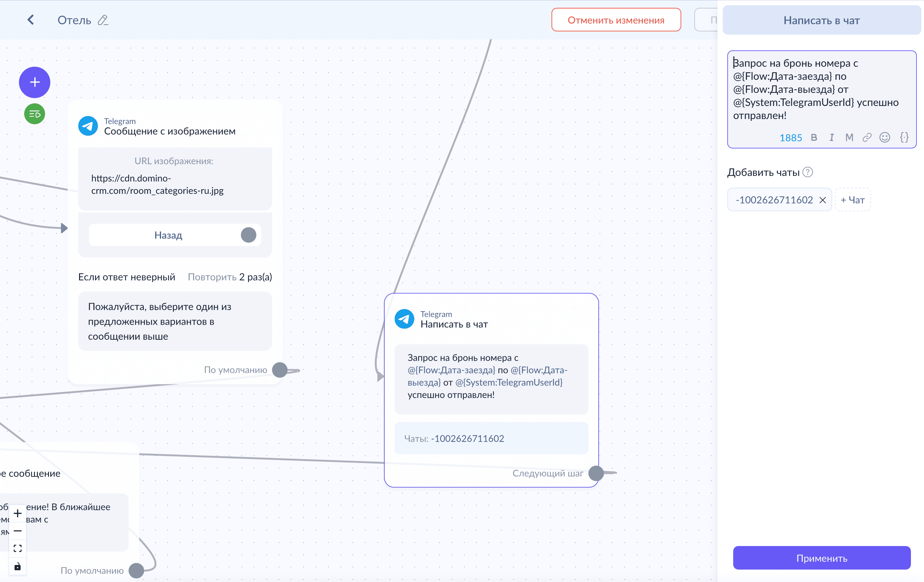924x582 pixels.
Task: Open the green scenario list icon
Action: click(35, 114)
